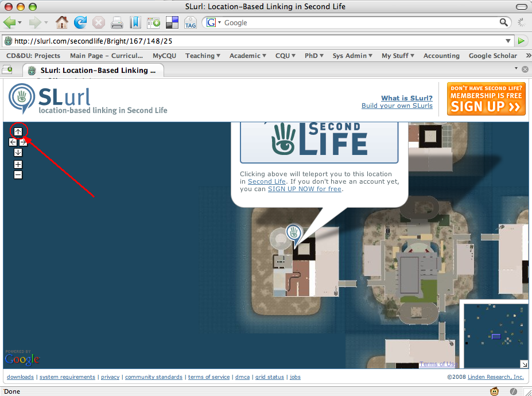Click the browser Home icon
This screenshot has height=396, width=532.
pos(62,22)
